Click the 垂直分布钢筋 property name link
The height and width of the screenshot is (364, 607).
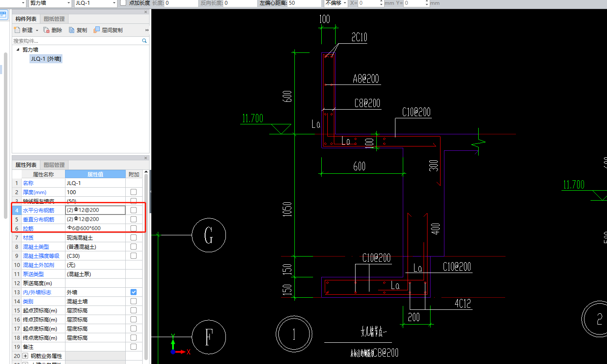39,219
